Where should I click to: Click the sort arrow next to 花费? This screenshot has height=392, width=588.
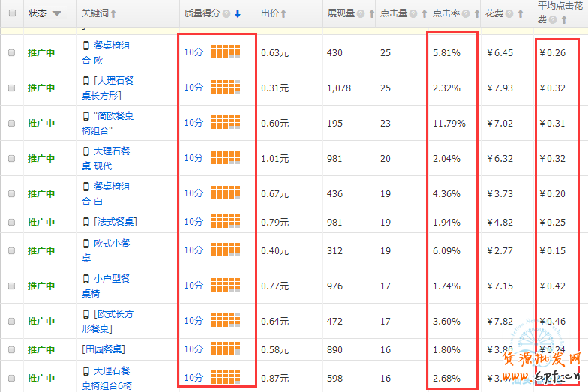coord(521,14)
